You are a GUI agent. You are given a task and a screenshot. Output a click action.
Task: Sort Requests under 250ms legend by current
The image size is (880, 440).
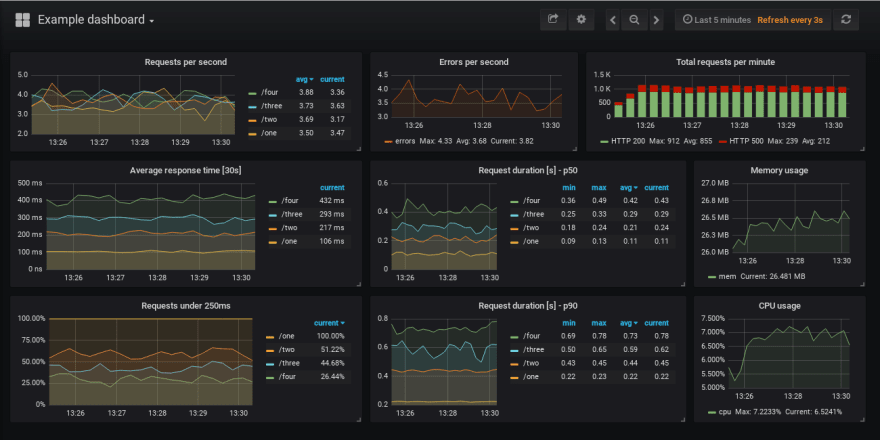[x=329, y=323]
